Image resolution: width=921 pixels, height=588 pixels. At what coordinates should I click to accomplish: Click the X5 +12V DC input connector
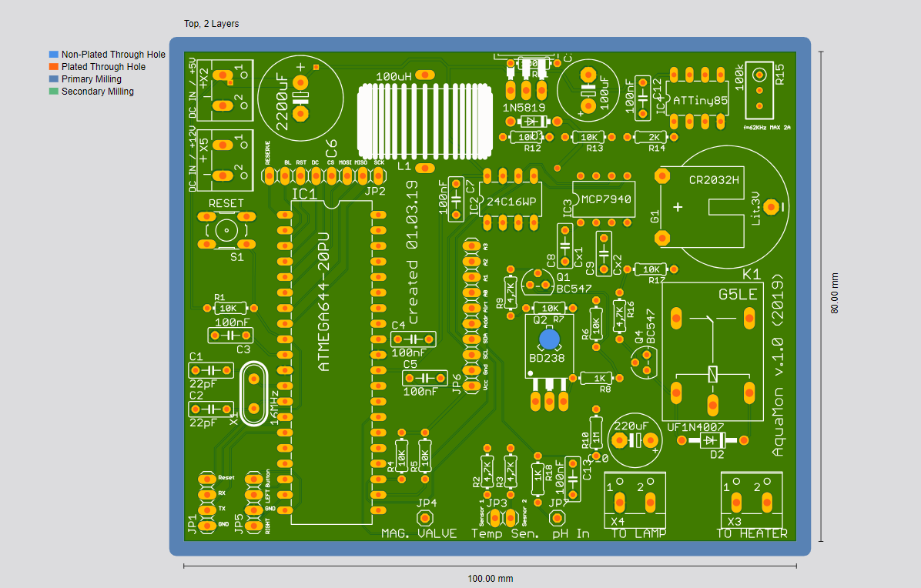point(225,160)
